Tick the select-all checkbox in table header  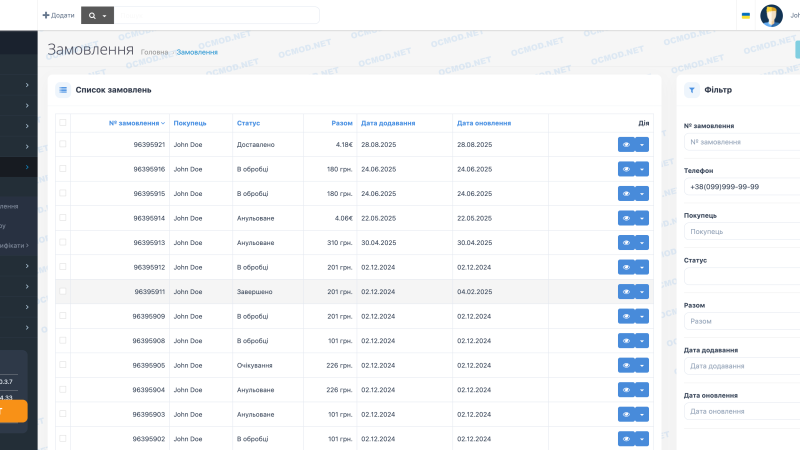[x=63, y=122]
